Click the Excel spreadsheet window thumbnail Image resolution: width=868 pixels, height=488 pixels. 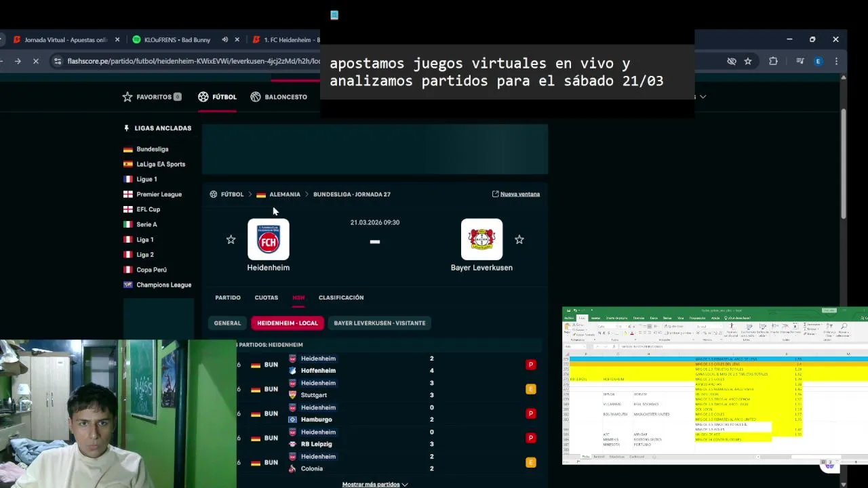(x=715, y=386)
